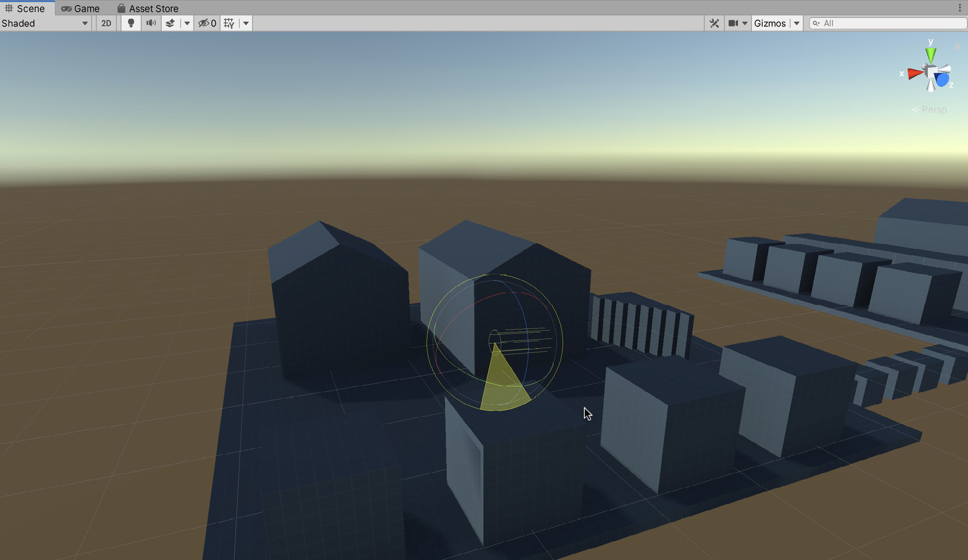The width and height of the screenshot is (968, 560).
Task: Open the Scene view three-dot options menu
Action: 960,8
